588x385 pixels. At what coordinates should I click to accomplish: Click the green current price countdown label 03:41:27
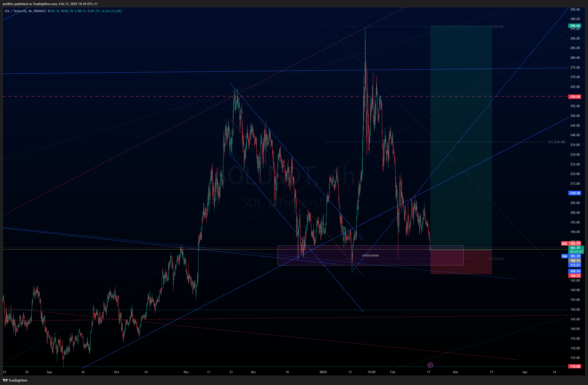click(576, 252)
